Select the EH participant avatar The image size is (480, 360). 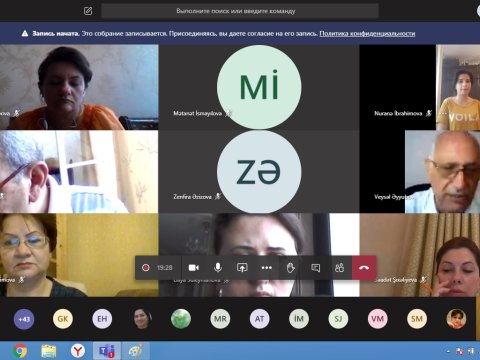pyautogui.click(x=102, y=319)
